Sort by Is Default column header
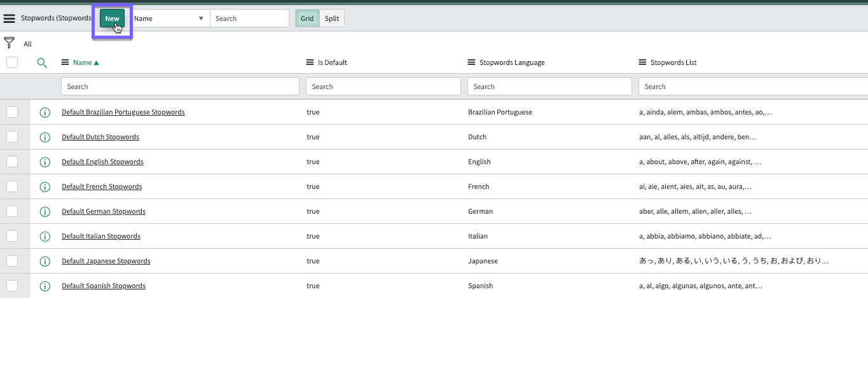The image size is (868, 390). pos(333,62)
